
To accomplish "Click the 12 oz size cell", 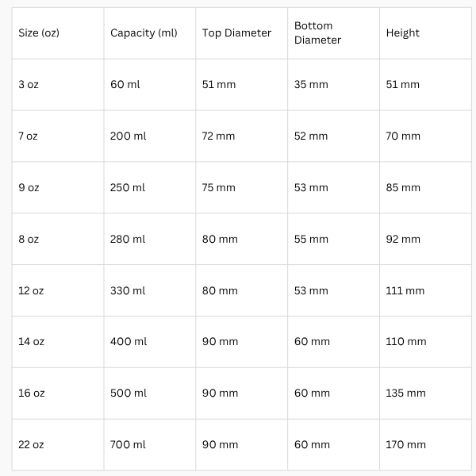I will [x=58, y=291].
